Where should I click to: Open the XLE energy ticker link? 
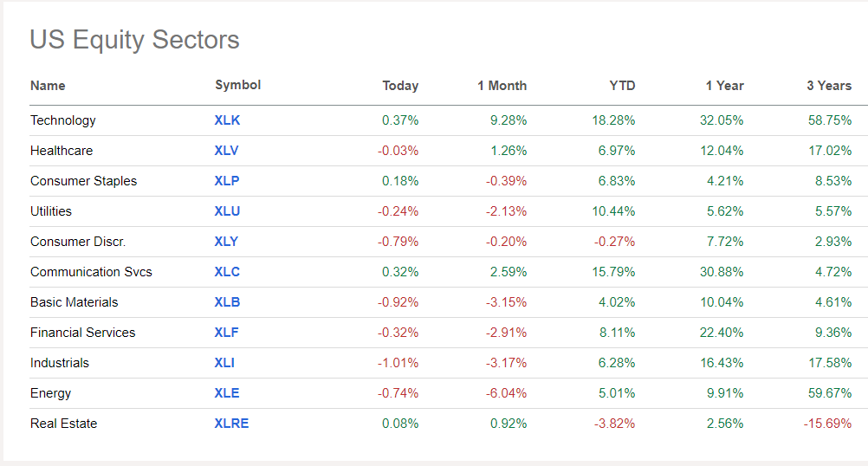226,393
